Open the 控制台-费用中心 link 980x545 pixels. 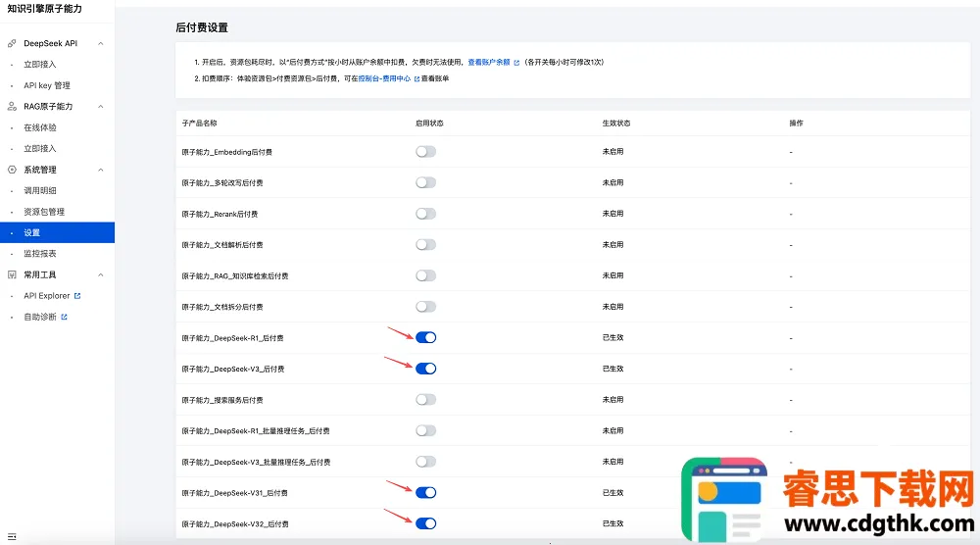[384, 78]
